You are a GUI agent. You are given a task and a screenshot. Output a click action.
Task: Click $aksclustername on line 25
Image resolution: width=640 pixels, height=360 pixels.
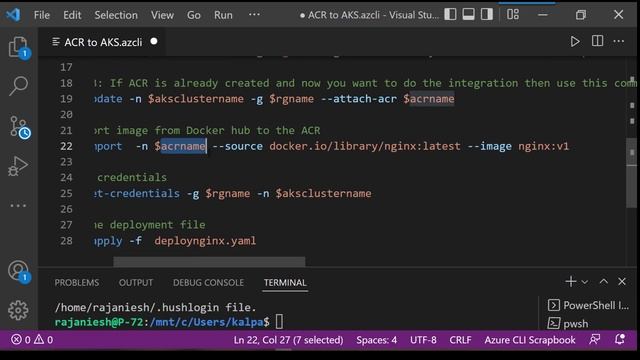(323, 193)
